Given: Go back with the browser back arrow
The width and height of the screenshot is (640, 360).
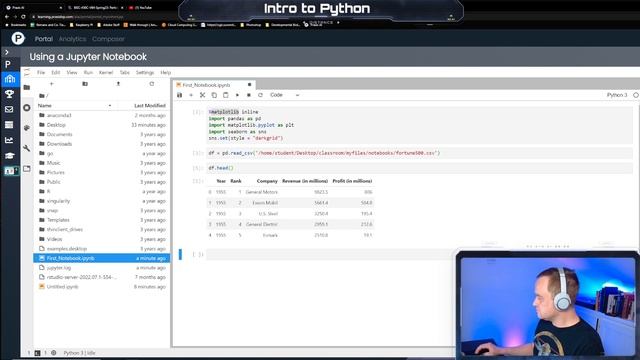Looking at the screenshot, I should (7, 17).
